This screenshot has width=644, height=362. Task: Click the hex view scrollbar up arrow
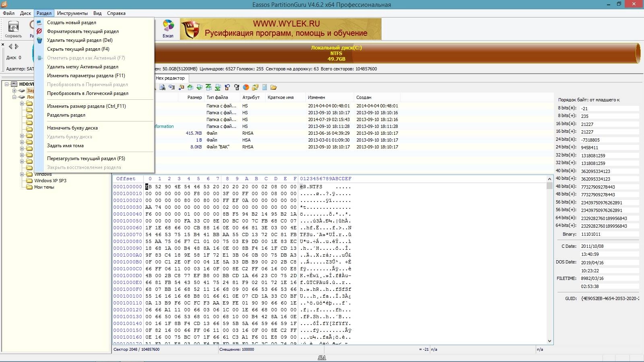coord(549,179)
